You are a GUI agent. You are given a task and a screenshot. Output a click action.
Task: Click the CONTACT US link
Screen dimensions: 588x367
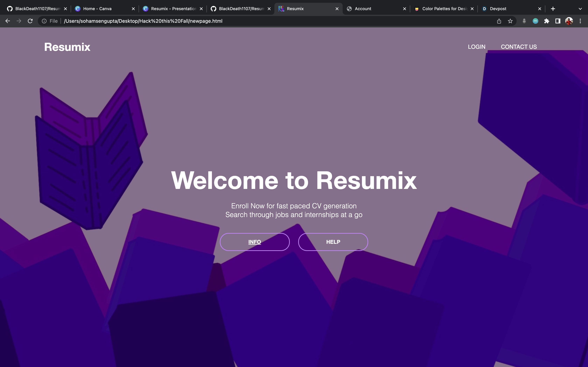click(x=519, y=47)
